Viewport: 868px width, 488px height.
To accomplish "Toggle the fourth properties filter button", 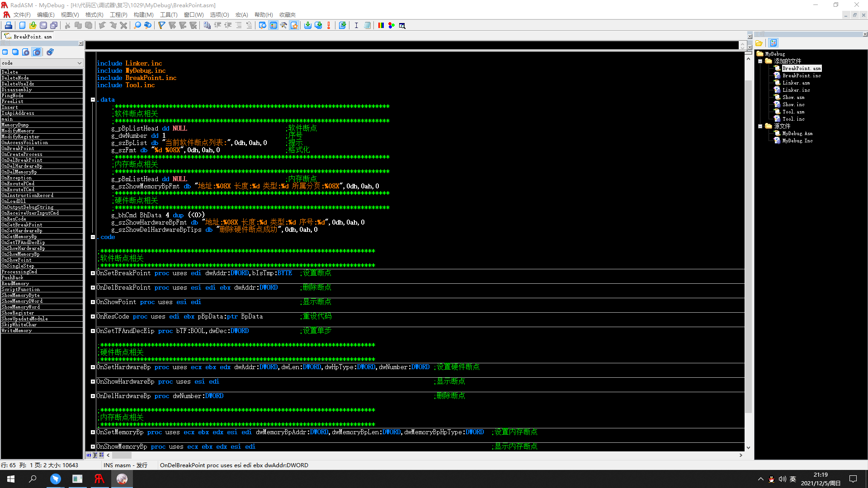I will (x=37, y=52).
